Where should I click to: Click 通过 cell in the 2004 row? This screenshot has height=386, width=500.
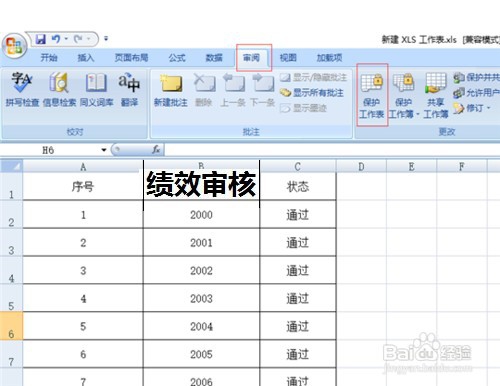click(x=298, y=326)
